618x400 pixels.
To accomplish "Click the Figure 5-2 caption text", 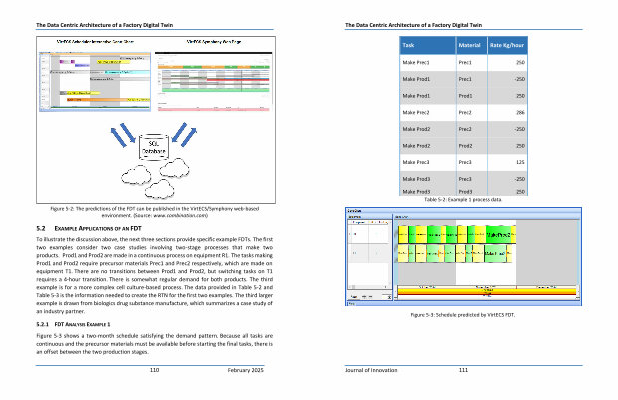I will (x=153, y=211).
